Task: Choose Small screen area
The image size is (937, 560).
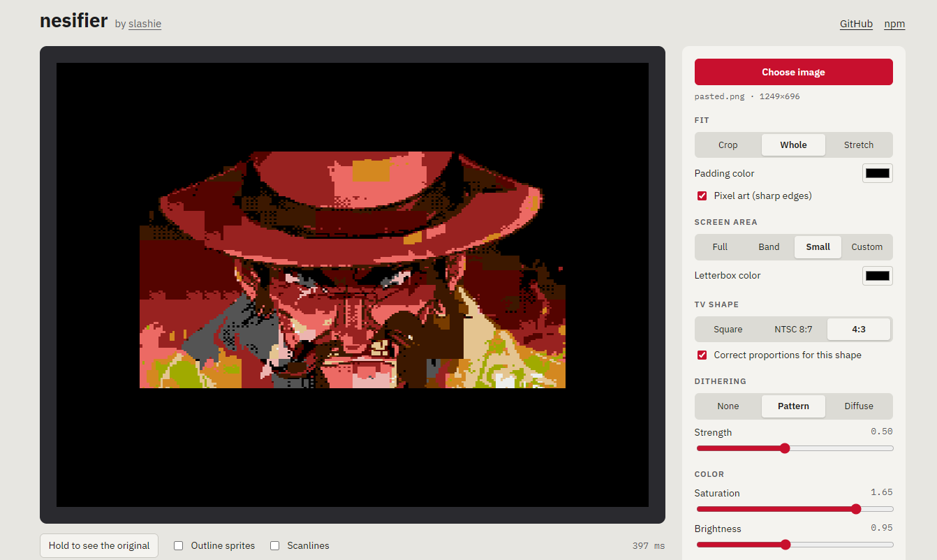Action: [818, 247]
